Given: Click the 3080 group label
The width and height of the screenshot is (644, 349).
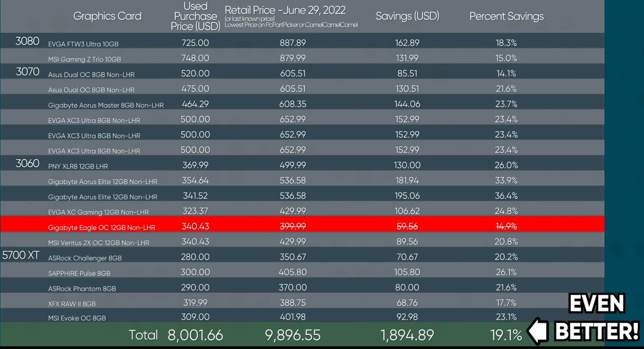Looking at the screenshot, I should (27, 41).
